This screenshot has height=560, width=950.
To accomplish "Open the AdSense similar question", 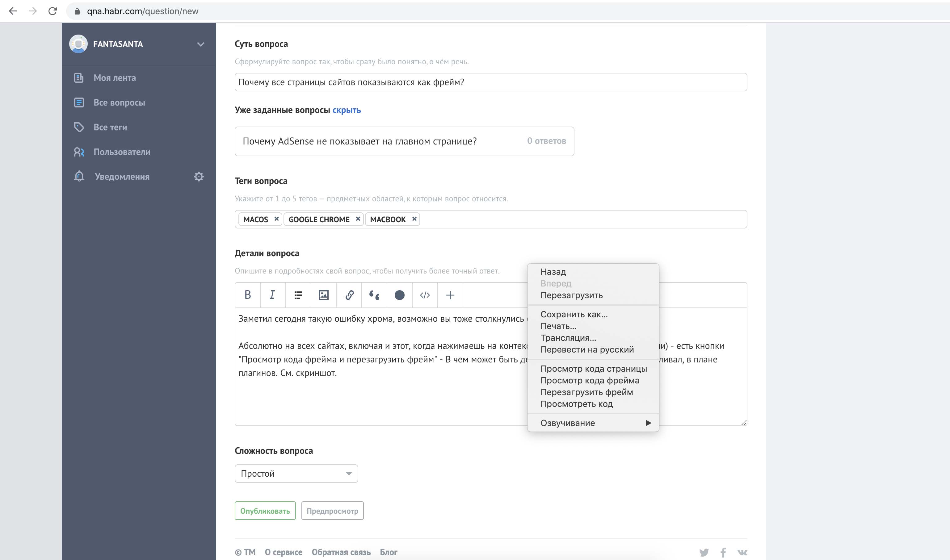I will coord(404,141).
